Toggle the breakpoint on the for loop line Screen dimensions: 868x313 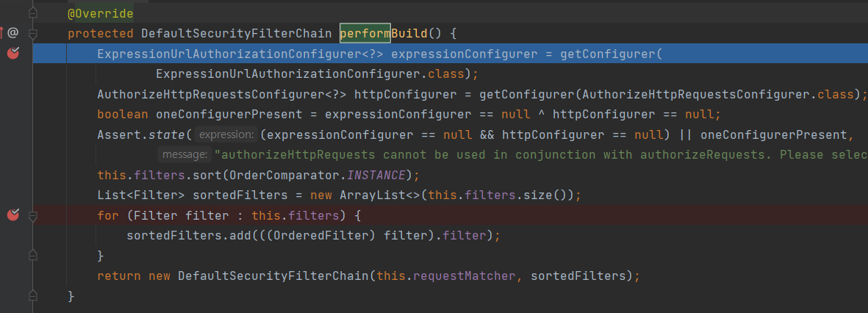(13, 215)
